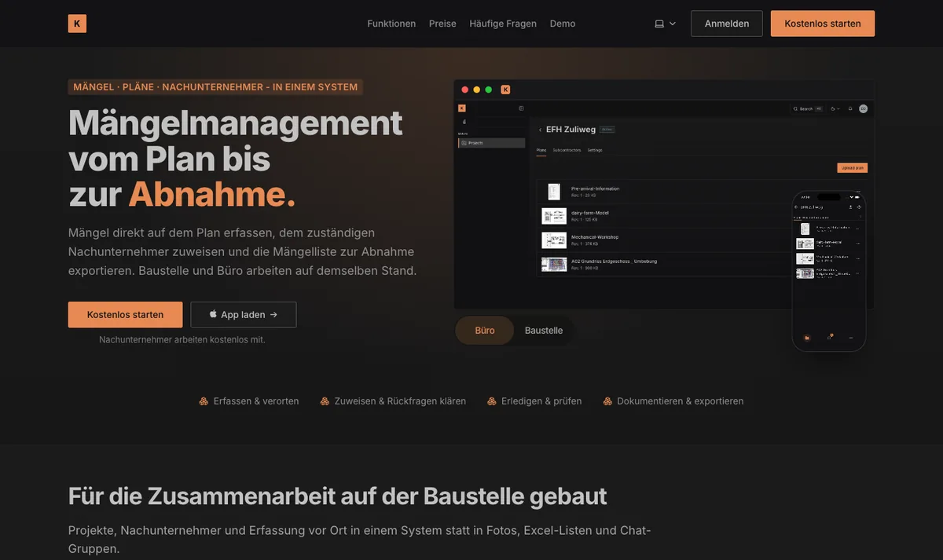Click header Kostenlos starten button

coord(823,24)
